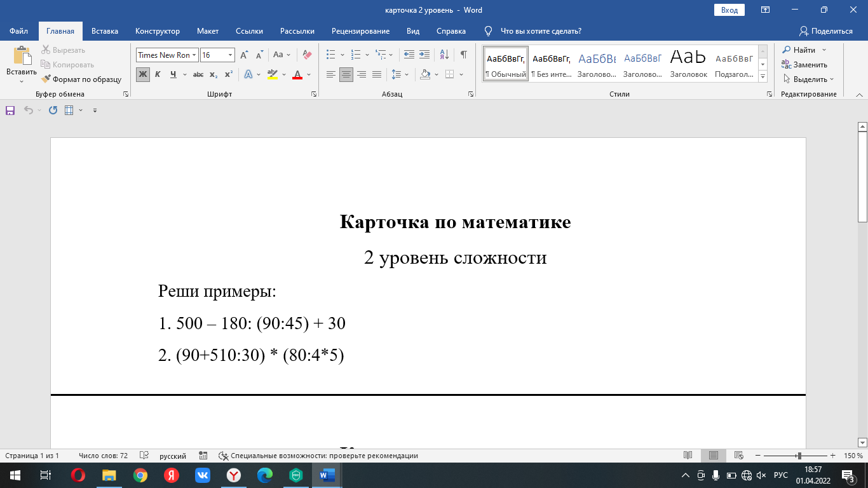This screenshot has height=488, width=868.
Task: Open File Explorer from the taskbar
Action: coord(109,475)
